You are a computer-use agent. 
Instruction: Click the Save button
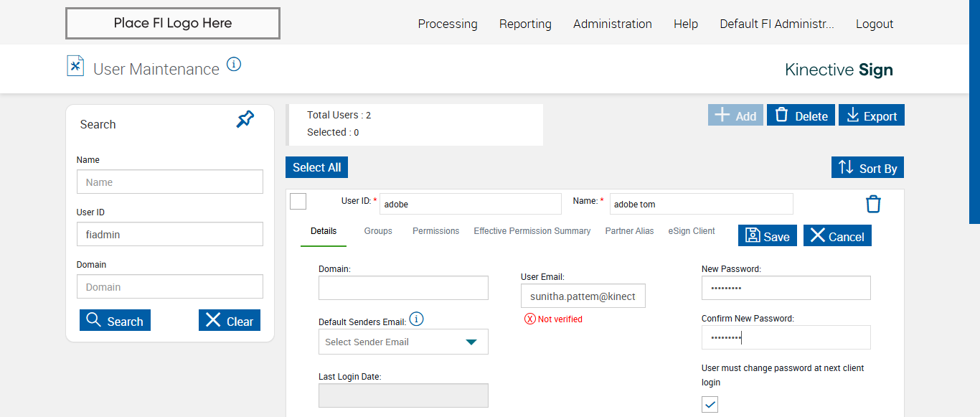(768, 236)
